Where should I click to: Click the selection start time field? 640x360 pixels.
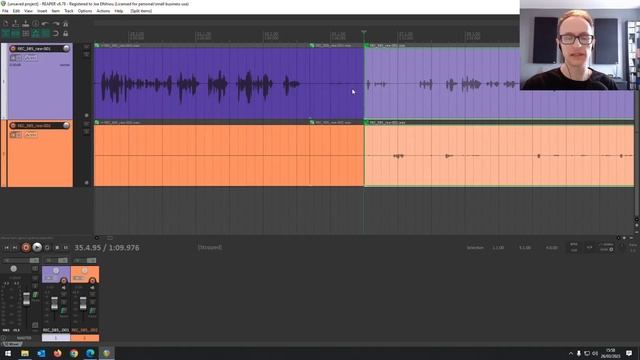point(498,248)
